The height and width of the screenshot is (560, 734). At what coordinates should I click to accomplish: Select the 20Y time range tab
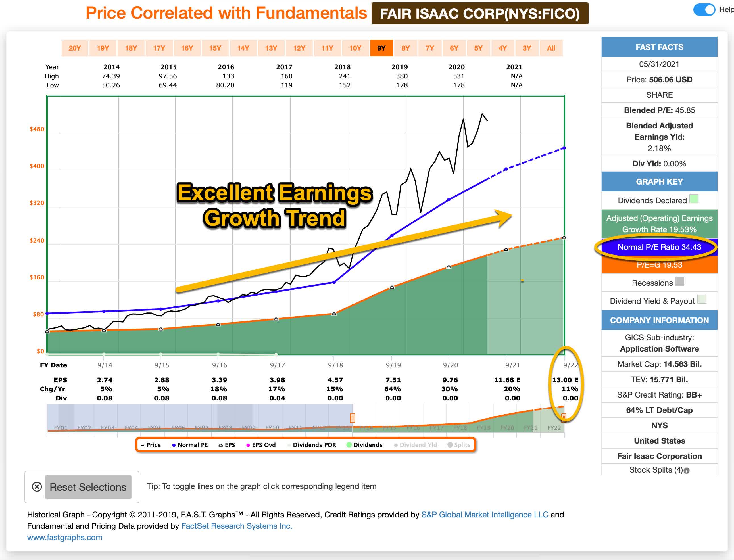(75, 48)
